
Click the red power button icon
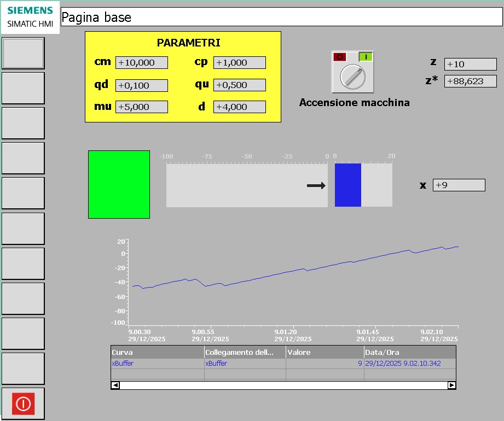(23, 404)
